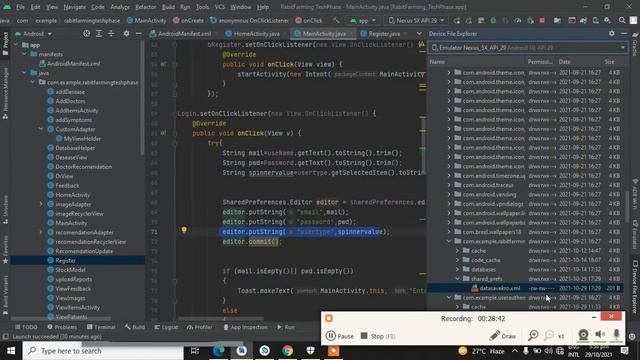Open the Build menu
The height and width of the screenshot is (360, 640).
click(x=168, y=7)
